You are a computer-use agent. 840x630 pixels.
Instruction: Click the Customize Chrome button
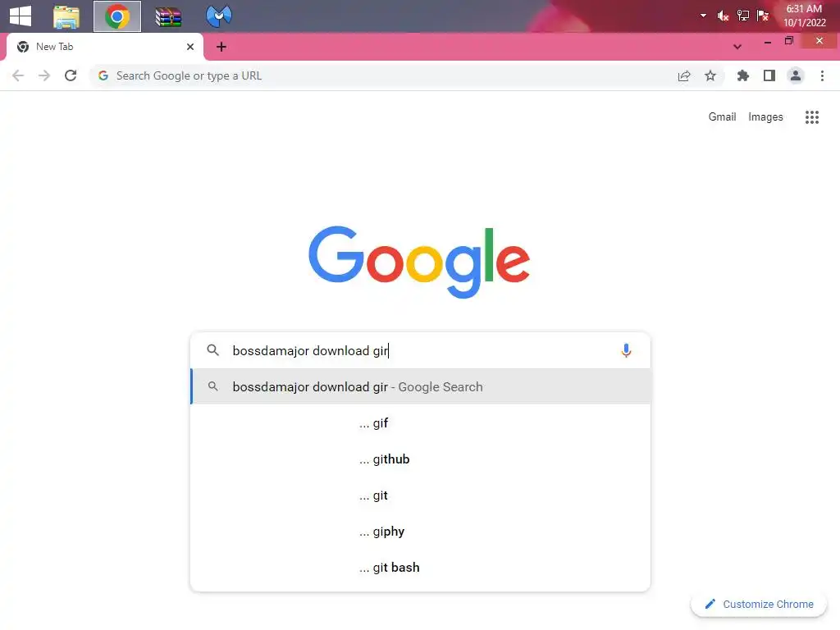pyautogui.click(x=759, y=604)
